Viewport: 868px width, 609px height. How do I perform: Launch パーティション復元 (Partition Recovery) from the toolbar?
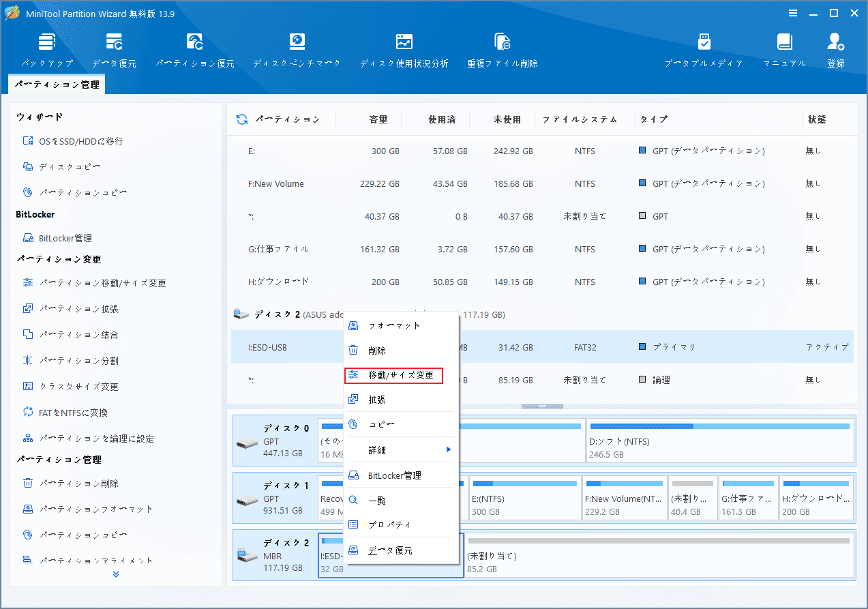(195, 50)
